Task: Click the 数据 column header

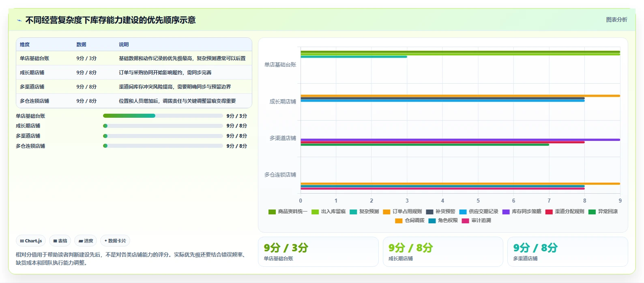Action: pos(81,45)
